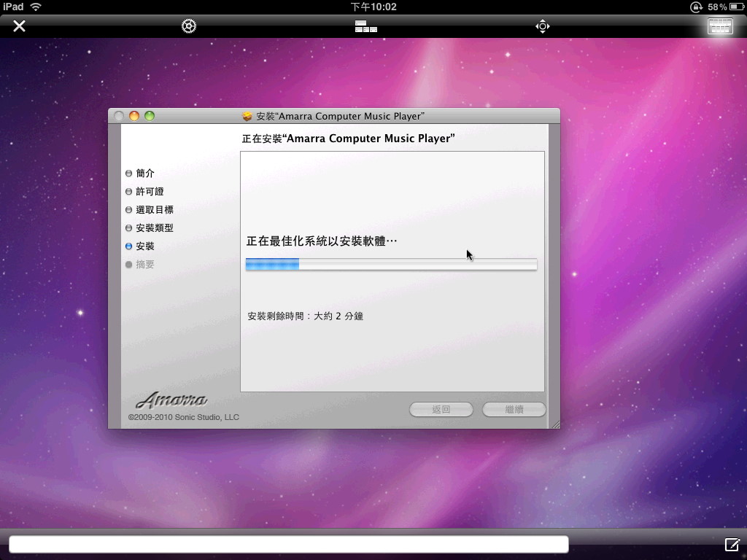Click the iPad Wi-Fi status icon
The height and width of the screenshot is (560, 747).
pyautogui.click(x=36, y=7)
